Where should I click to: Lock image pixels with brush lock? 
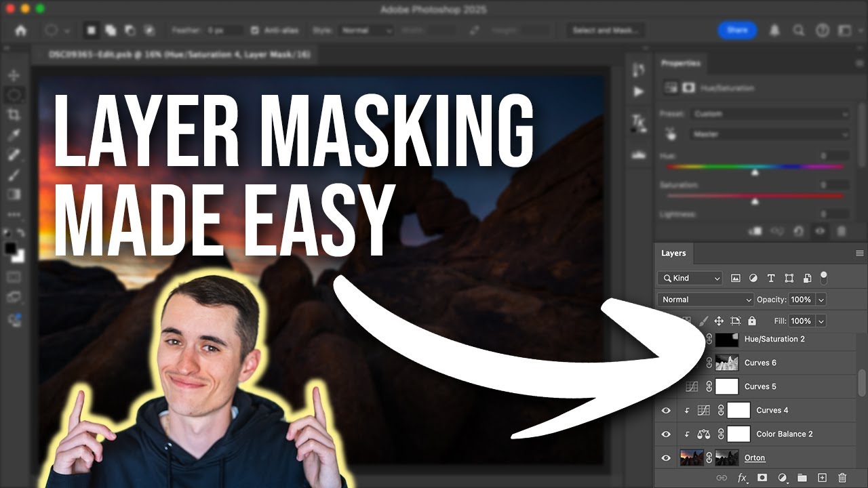(703, 321)
